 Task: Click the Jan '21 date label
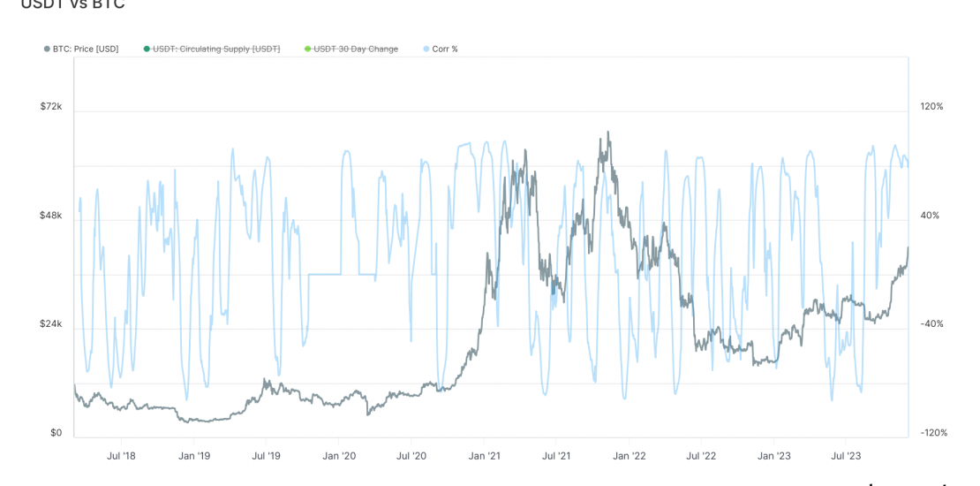pos(484,456)
